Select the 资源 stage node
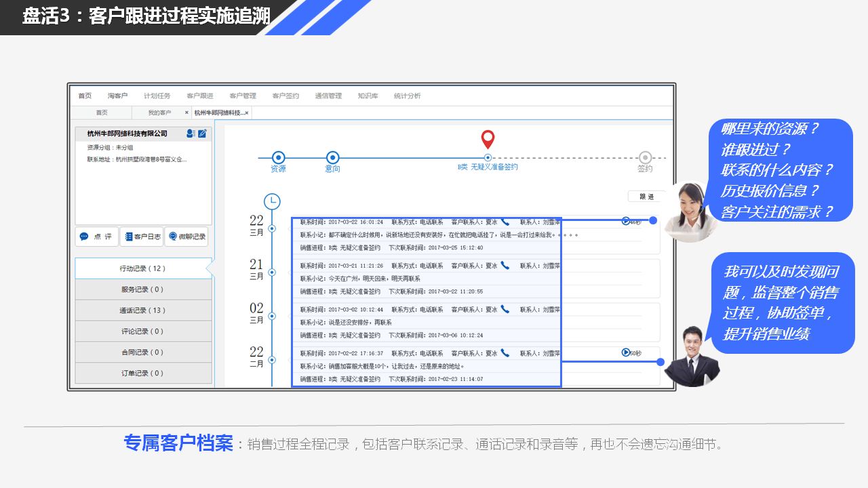 point(278,157)
